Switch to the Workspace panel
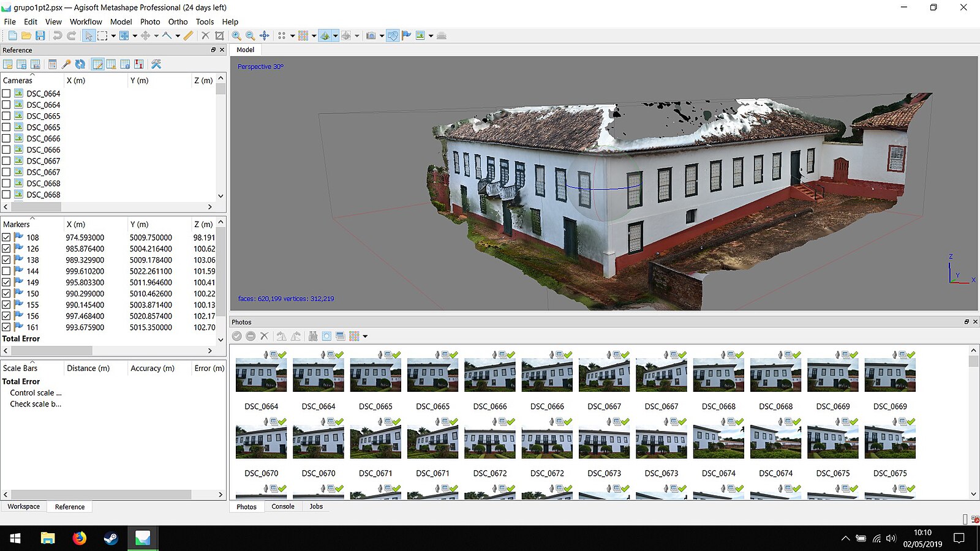The width and height of the screenshot is (980, 551). point(23,506)
